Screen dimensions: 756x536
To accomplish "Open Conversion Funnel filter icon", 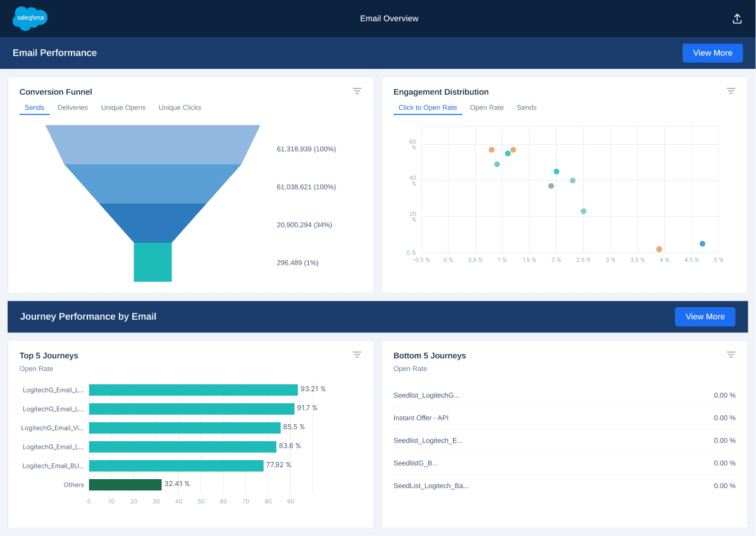I will point(357,91).
